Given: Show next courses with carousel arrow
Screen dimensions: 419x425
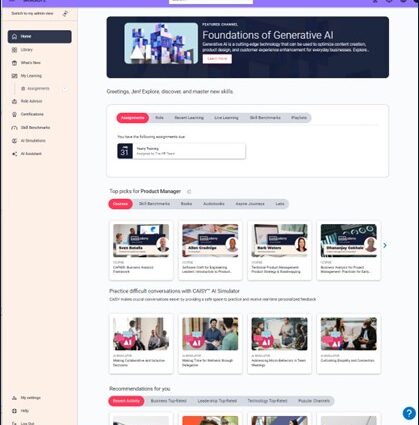Looking at the screenshot, I should point(385,245).
